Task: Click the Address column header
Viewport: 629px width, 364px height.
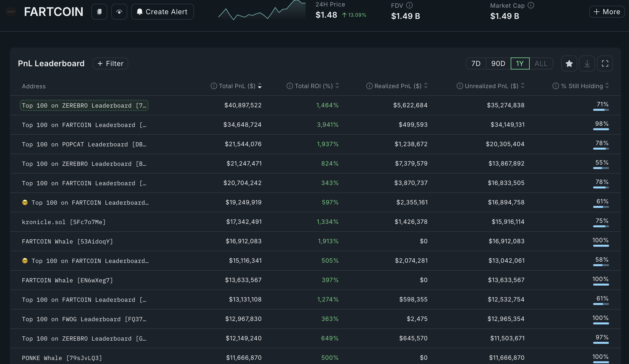Action: 34,87
